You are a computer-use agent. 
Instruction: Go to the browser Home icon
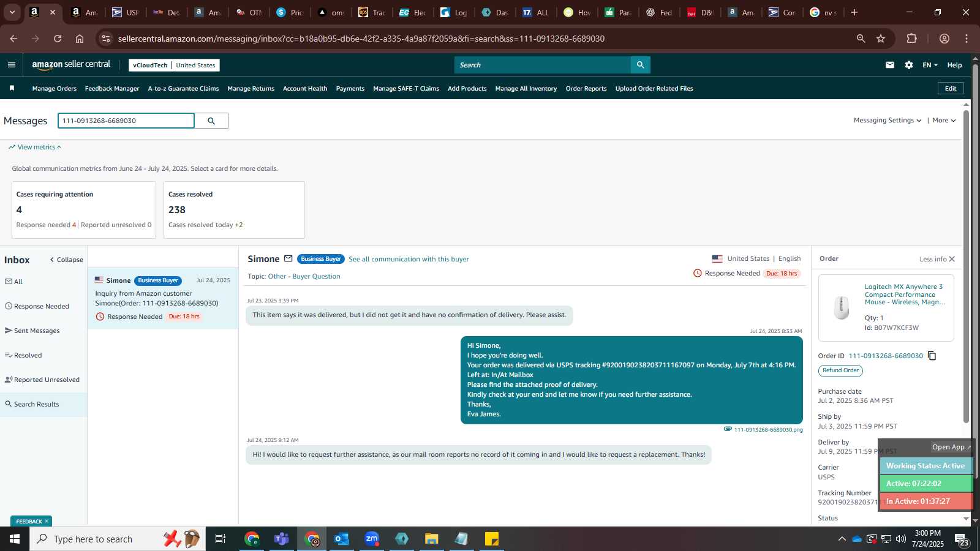click(80, 39)
